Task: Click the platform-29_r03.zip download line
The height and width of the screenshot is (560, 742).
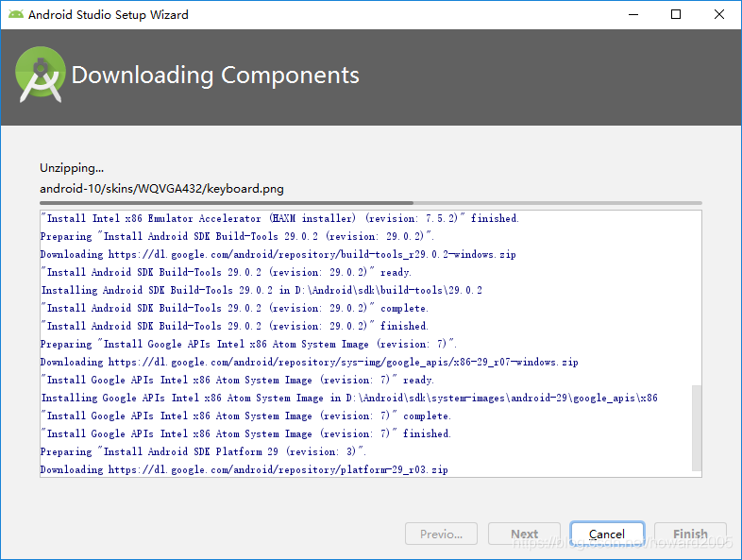Action: coord(245,470)
